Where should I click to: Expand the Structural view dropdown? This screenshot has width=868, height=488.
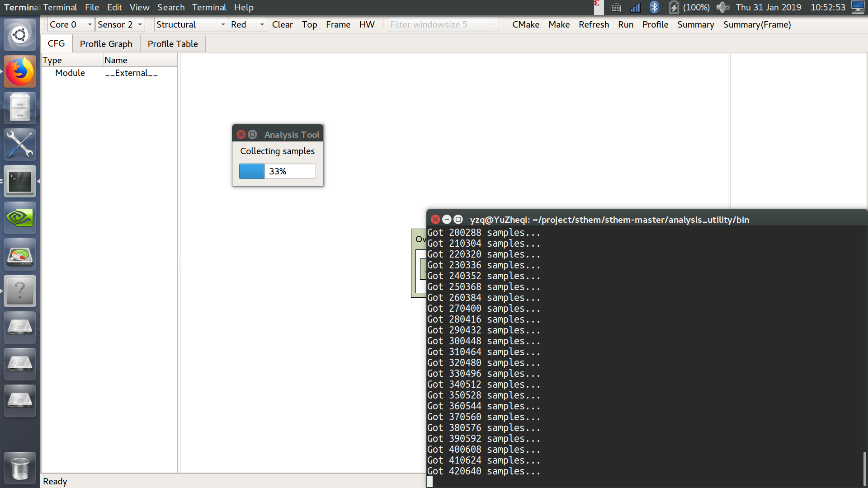click(190, 25)
